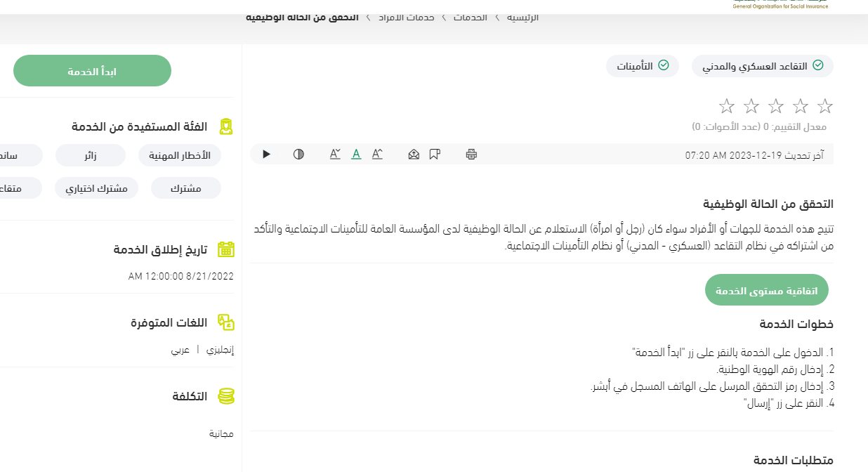This screenshot has width=868, height=472.
Task: Click the الأخطار المهنية beneficiary chip
Action: pos(180,155)
